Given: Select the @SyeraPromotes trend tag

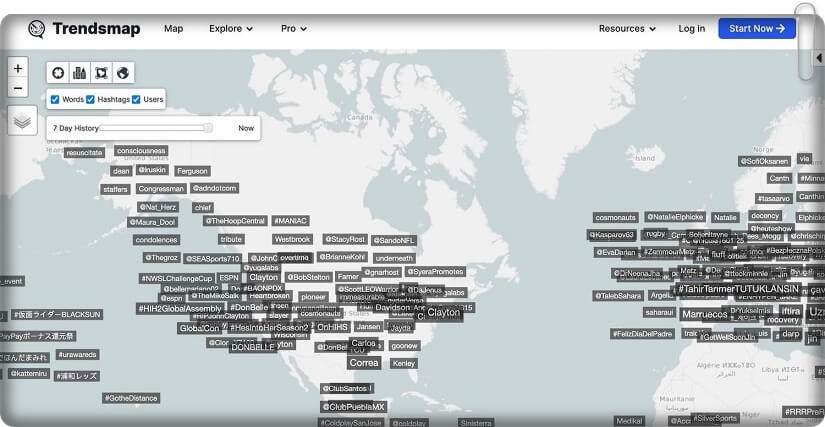Looking at the screenshot, I should [436, 272].
